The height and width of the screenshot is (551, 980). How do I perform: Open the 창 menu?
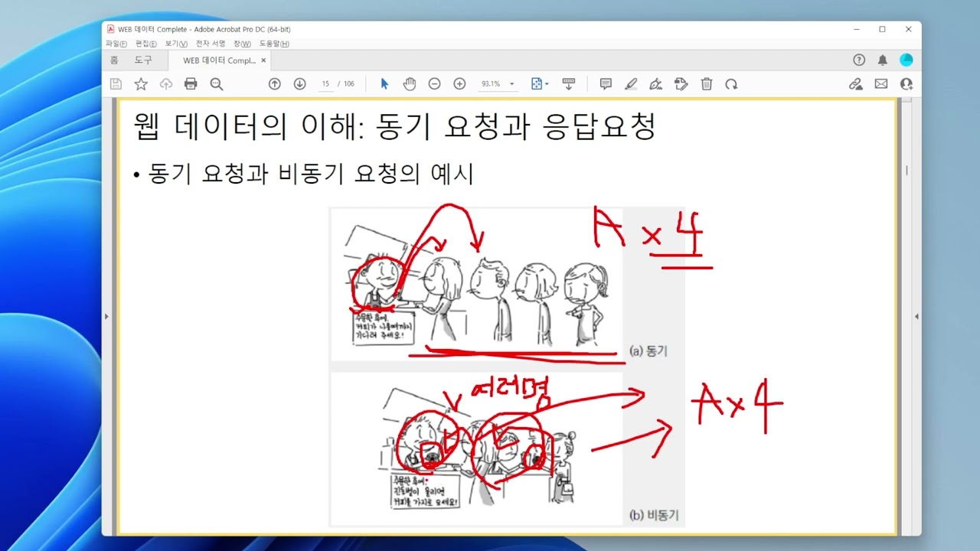tap(242, 44)
